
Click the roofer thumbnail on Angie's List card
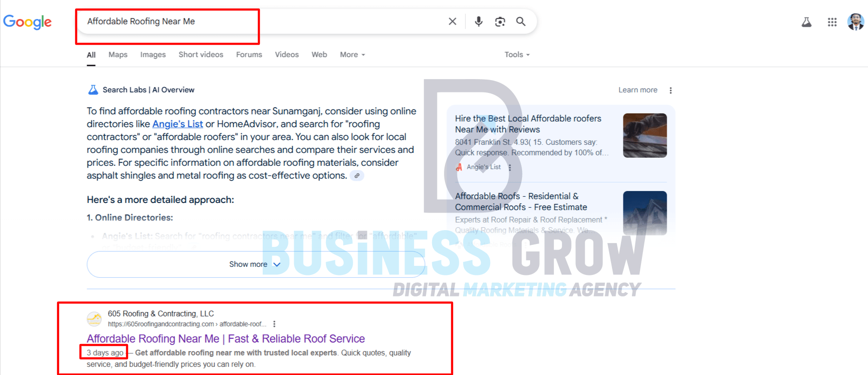pyautogui.click(x=645, y=135)
